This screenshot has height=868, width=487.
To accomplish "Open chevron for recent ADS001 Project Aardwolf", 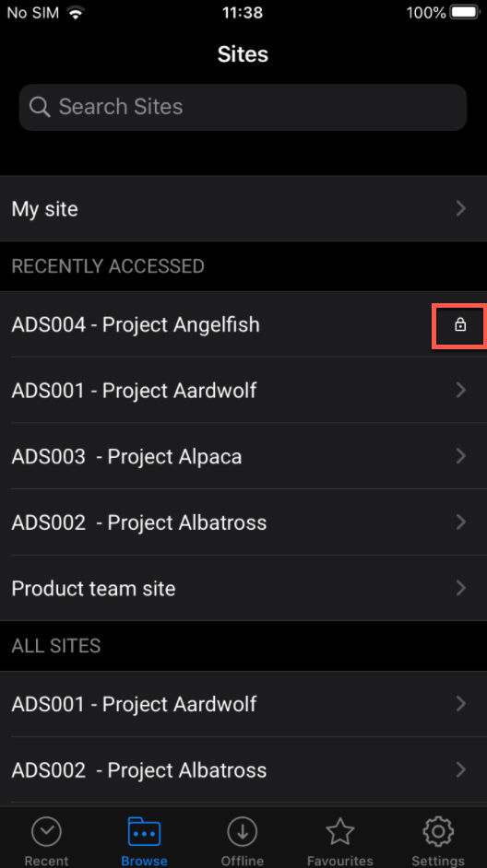I will 460,391.
